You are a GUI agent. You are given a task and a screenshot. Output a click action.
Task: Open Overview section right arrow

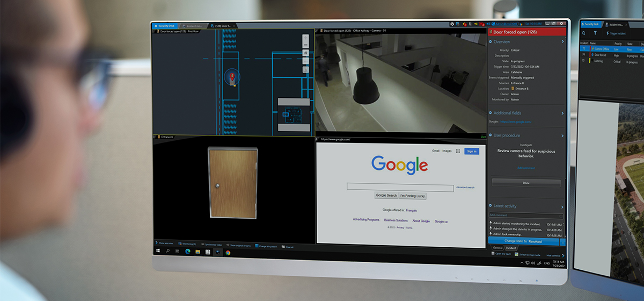(562, 41)
